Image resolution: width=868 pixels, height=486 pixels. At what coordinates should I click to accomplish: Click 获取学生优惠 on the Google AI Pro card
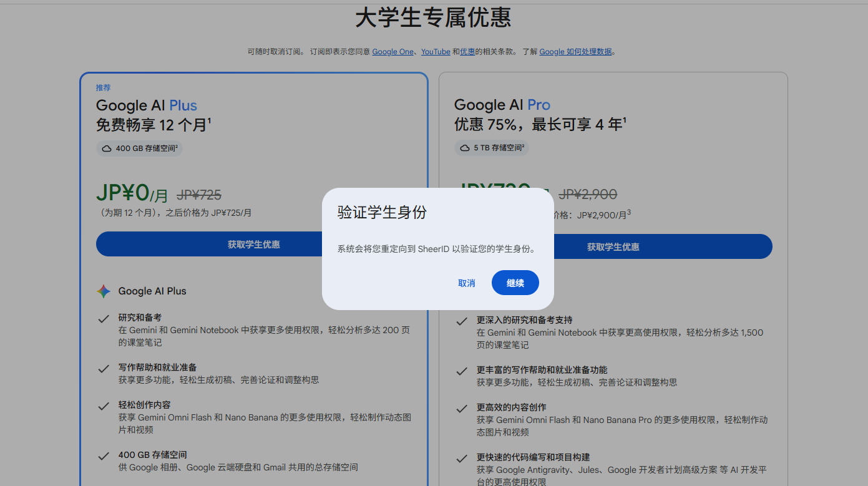tap(613, 247)
